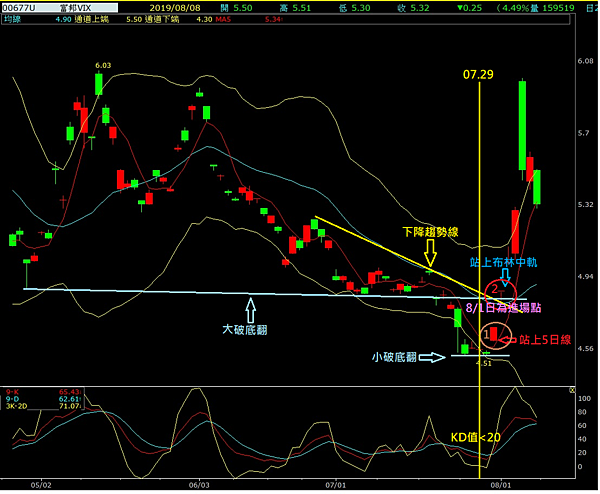Image resolution: width=600 pixels, height=494 pixels.
Task: Click the 00677U ticker symbol input box
Action: click(59, 7)
